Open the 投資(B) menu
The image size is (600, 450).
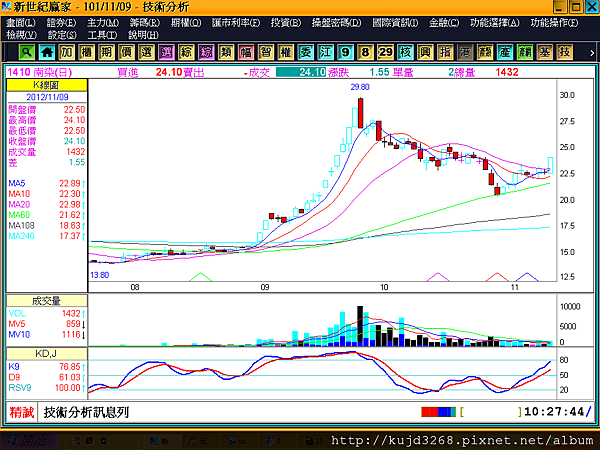point(286,23)
